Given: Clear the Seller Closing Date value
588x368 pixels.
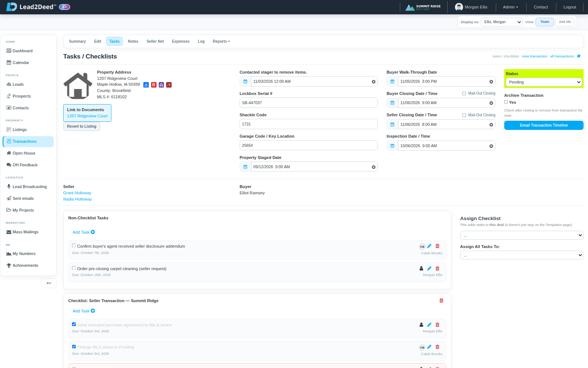Looking at the screenshot, I should (491, 125).
